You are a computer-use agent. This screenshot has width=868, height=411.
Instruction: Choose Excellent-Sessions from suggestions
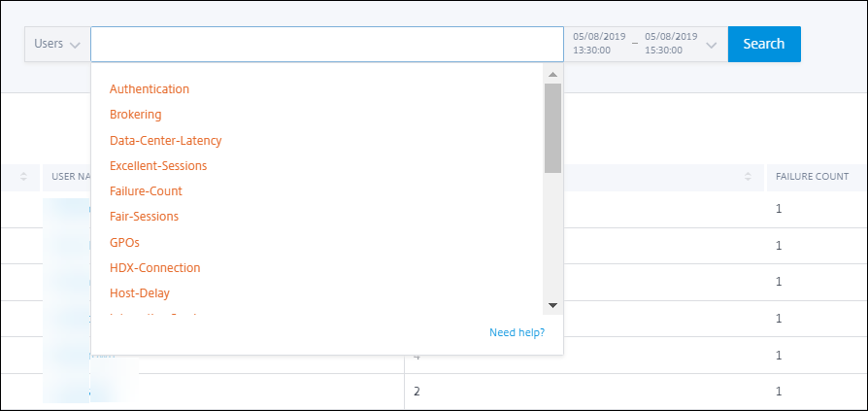point(158,165)
